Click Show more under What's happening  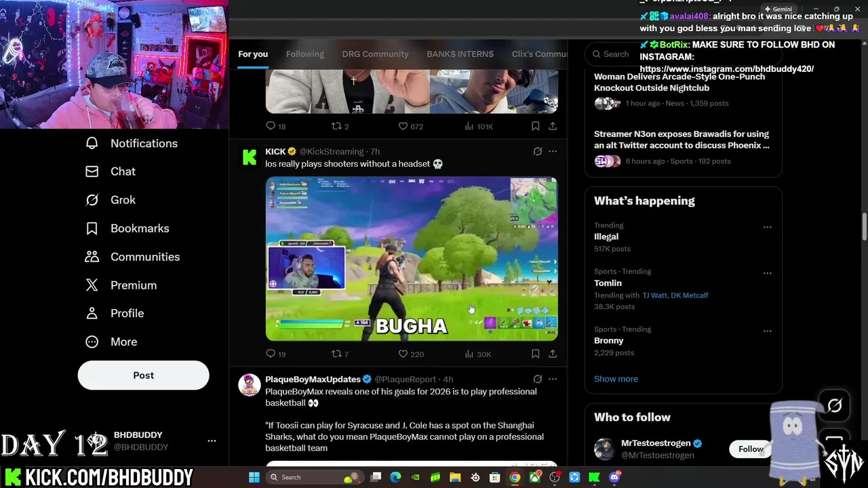[616, 379]
